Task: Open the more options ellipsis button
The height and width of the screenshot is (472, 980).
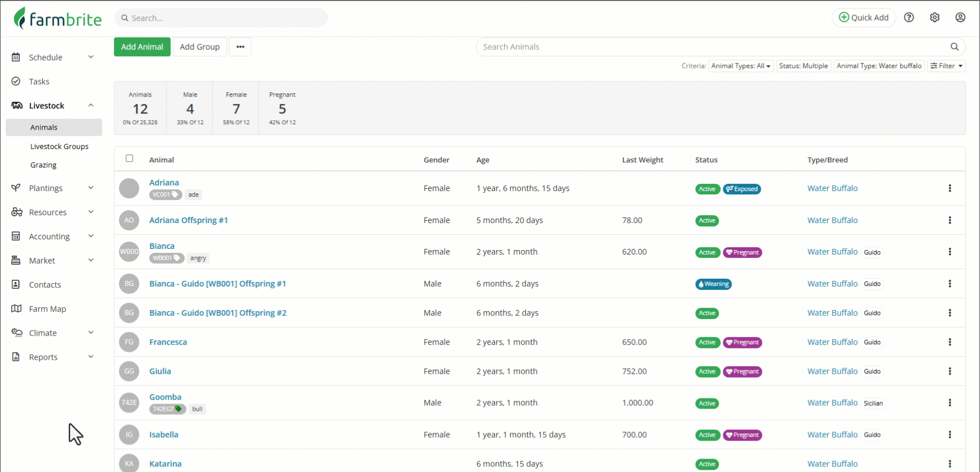Action: click(x=241, y=47)
